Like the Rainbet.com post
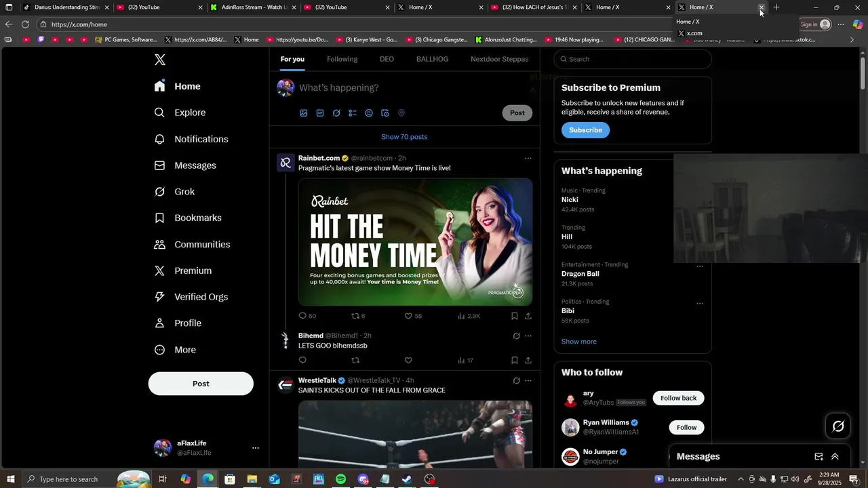Viewport: 868px width, 488px height. (408, 316)
